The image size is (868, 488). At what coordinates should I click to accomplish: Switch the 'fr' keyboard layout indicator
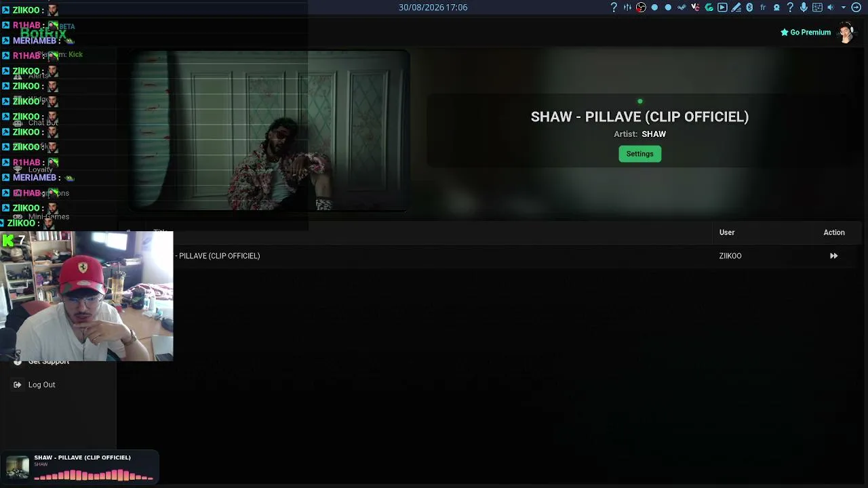click(x=763, y=7)
